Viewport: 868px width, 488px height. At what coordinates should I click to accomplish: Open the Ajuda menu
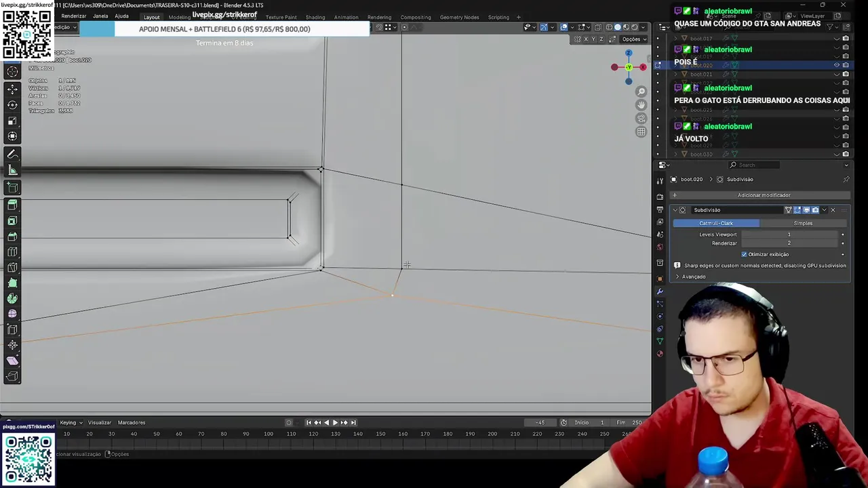coord(121,16)
